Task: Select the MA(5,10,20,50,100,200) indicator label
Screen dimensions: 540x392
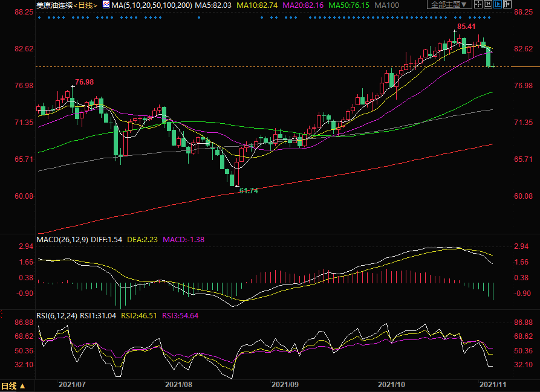Action: point(152,5)
